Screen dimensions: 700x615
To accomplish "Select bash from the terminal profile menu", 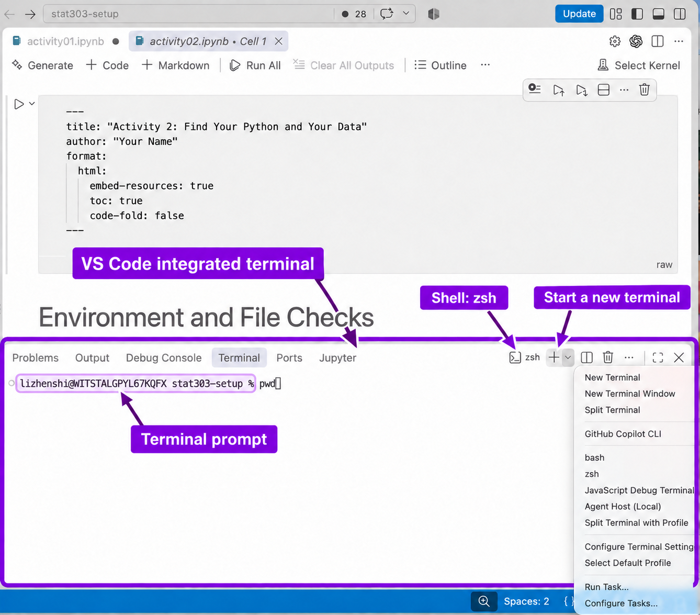I will [x=594, y=457].
